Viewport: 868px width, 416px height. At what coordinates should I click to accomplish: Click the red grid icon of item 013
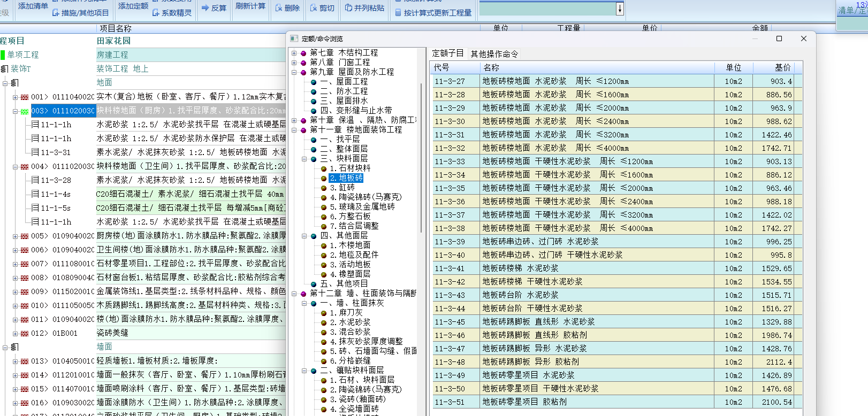click(x=25, y=361)
